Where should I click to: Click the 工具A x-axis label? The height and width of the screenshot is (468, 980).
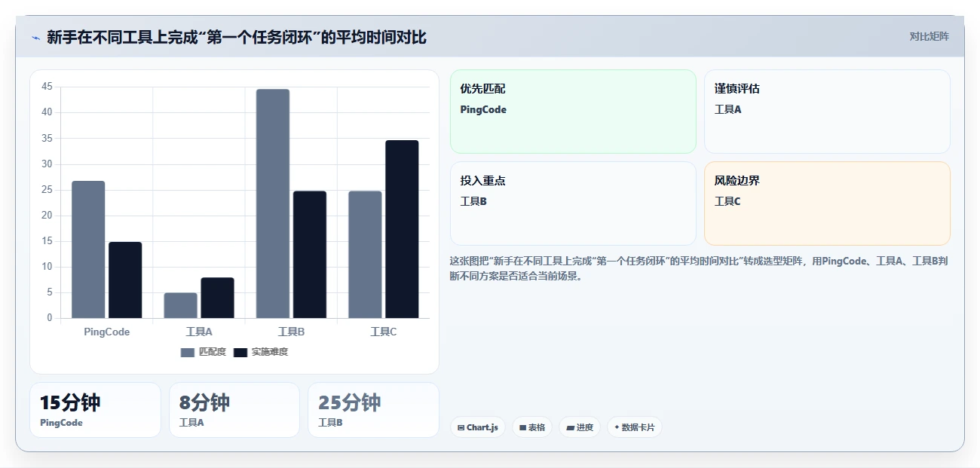(x=199, y=332)
